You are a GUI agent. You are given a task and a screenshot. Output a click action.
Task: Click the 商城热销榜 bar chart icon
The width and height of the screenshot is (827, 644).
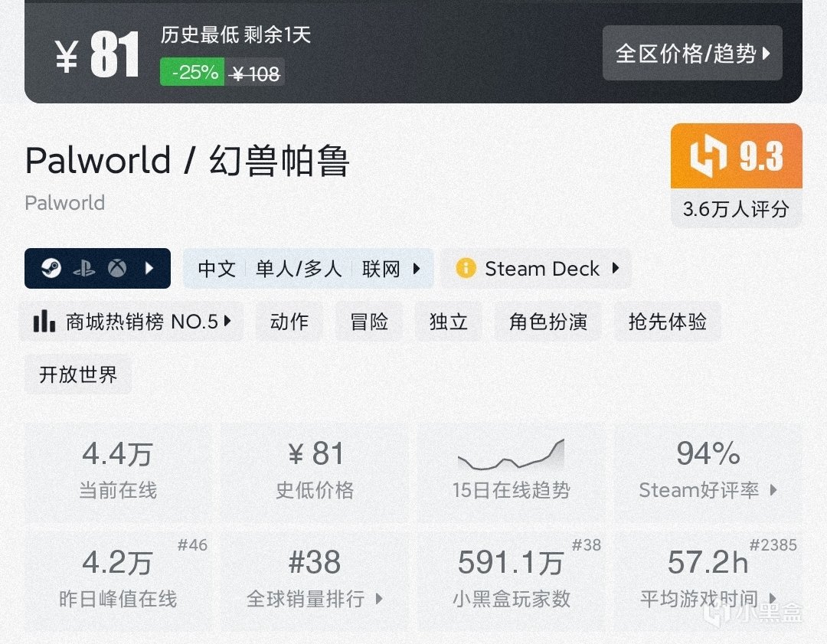click(44, 321)
